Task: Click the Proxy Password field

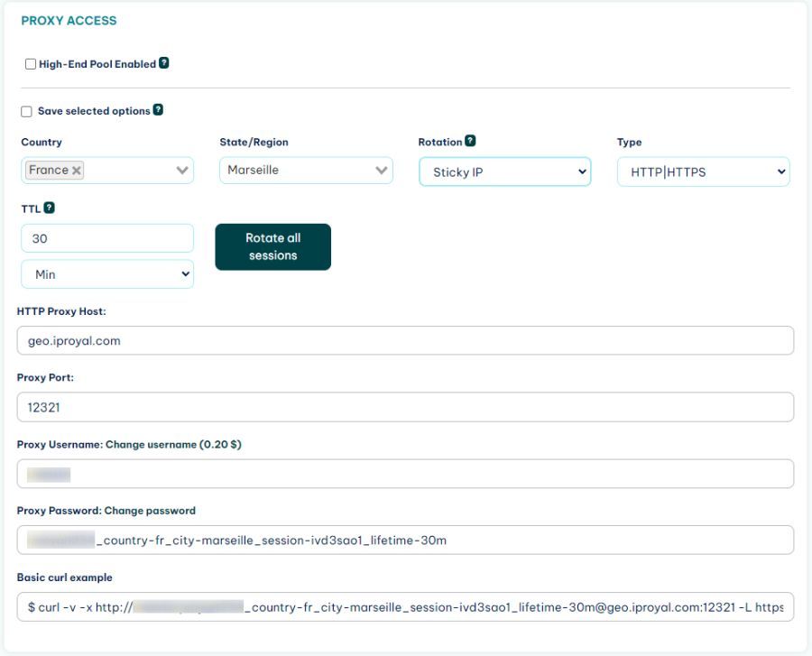Action: tap(405, 540)
